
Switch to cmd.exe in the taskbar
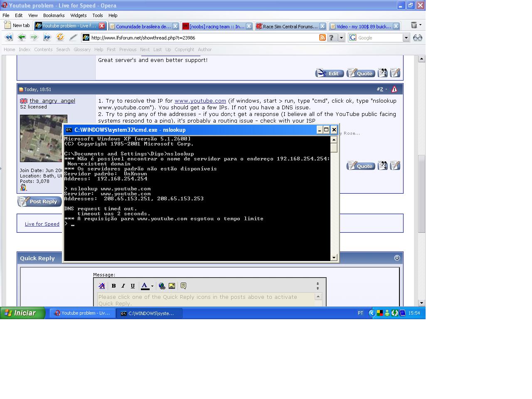tap(150, 313)
